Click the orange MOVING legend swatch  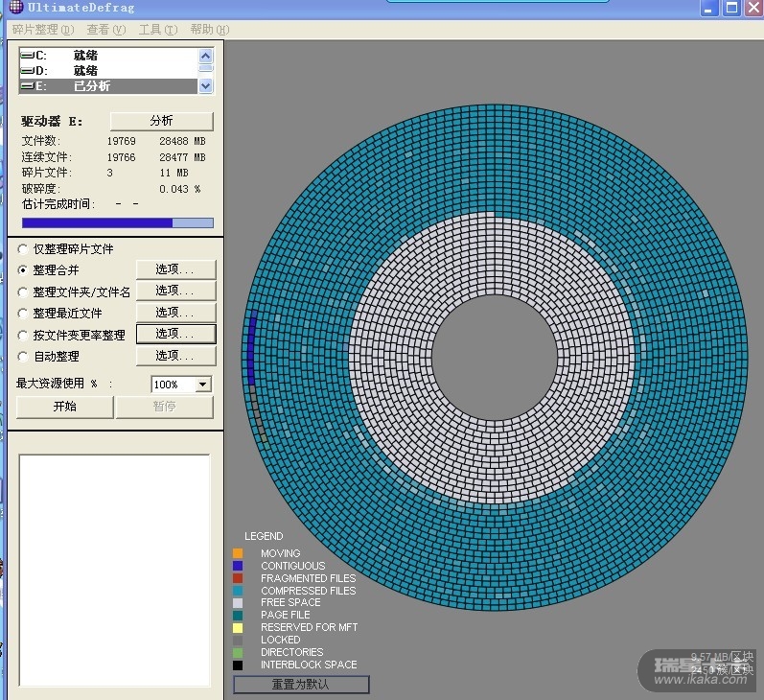click(238, 553)
